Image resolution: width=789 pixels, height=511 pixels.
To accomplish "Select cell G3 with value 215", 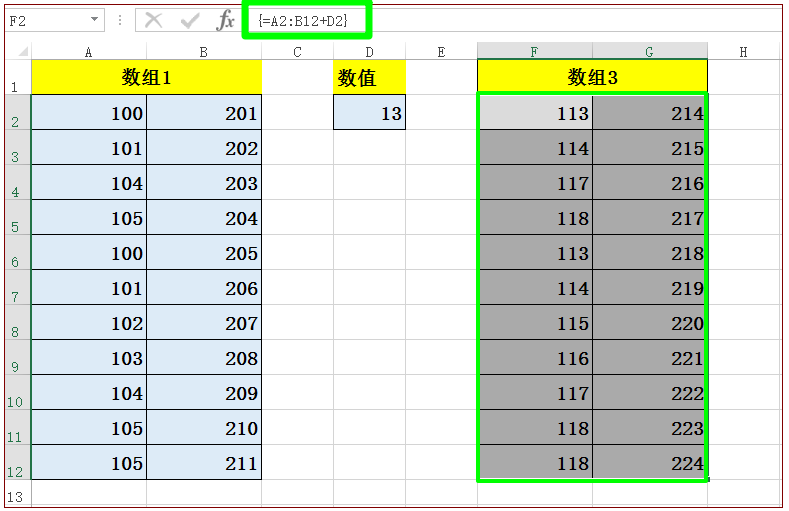I will (x=650, y=147).
